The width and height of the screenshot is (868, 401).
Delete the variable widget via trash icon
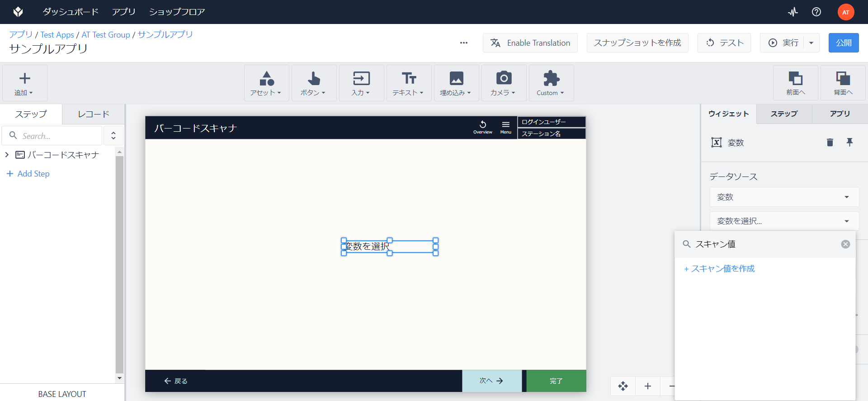click(830, 143)
